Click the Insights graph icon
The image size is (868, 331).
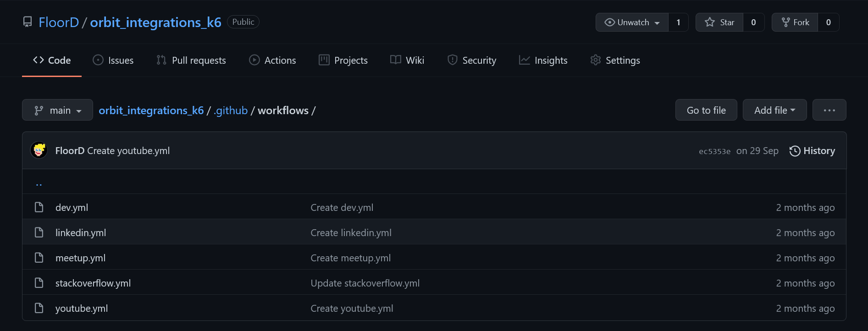point(525,60)
